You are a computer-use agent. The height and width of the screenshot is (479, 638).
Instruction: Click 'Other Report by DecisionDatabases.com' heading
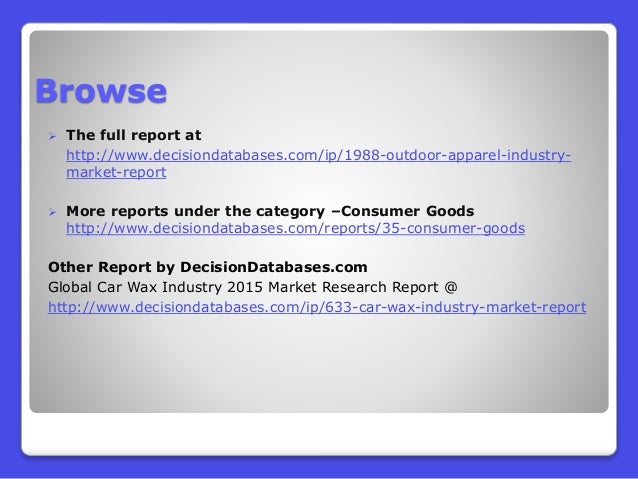[208, 267]
